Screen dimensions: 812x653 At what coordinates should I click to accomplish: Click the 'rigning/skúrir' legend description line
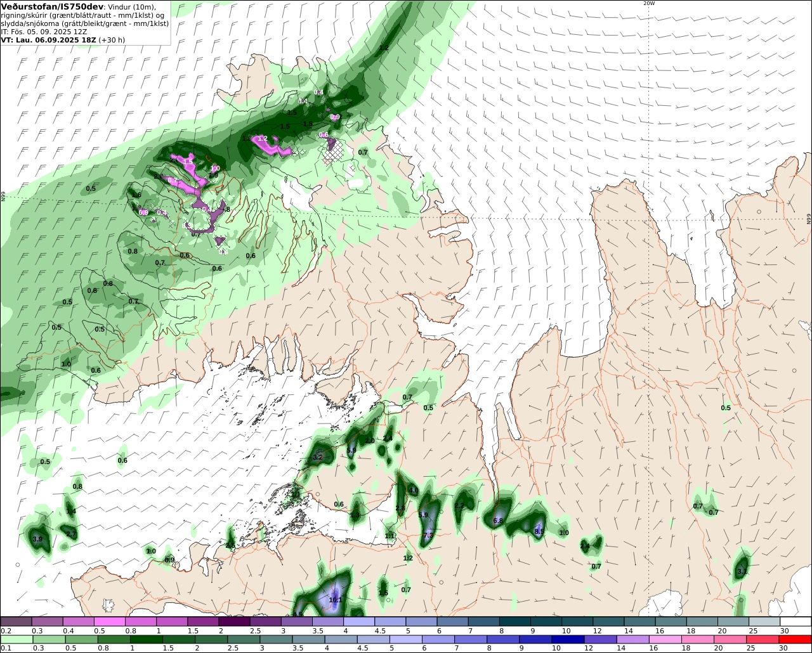pyautogui.click(x=82, y=15)
